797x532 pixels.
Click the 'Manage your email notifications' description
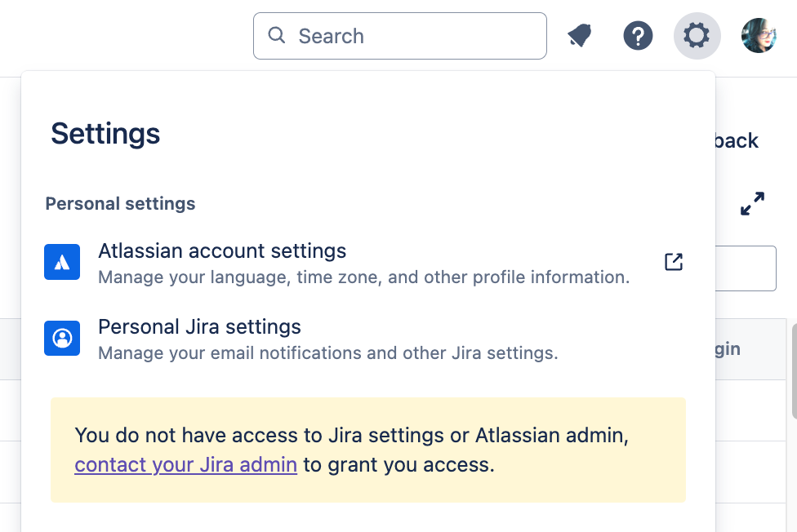(327, 354)
